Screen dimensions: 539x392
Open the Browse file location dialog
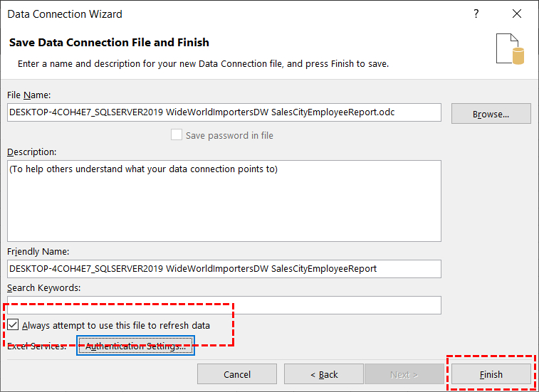pos(491,114)
